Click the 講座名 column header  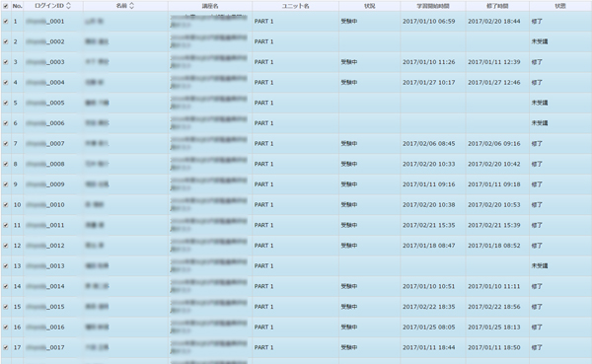pyautogui.click(x=210, y=6)
